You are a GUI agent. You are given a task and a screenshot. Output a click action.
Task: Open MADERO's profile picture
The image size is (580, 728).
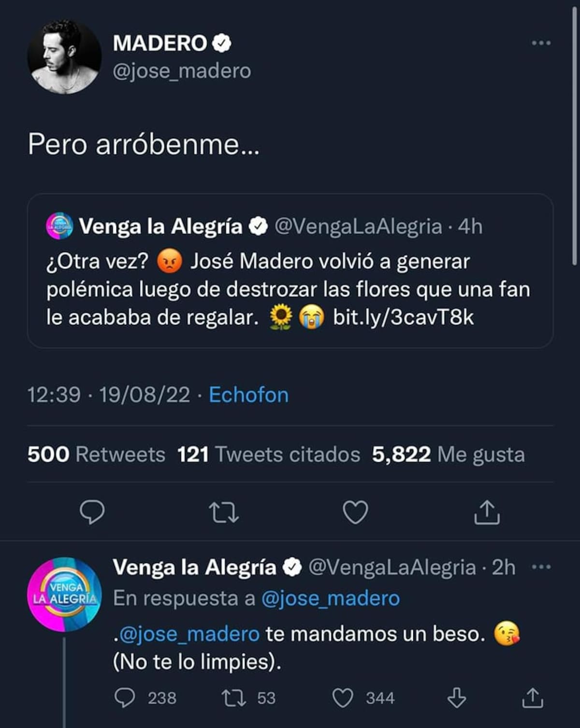(64, 57)
